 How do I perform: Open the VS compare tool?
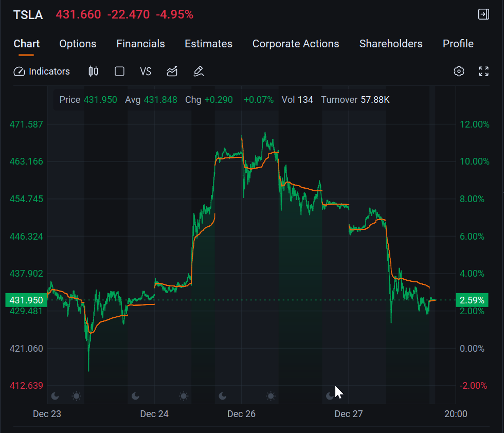[x=146, y=71]
